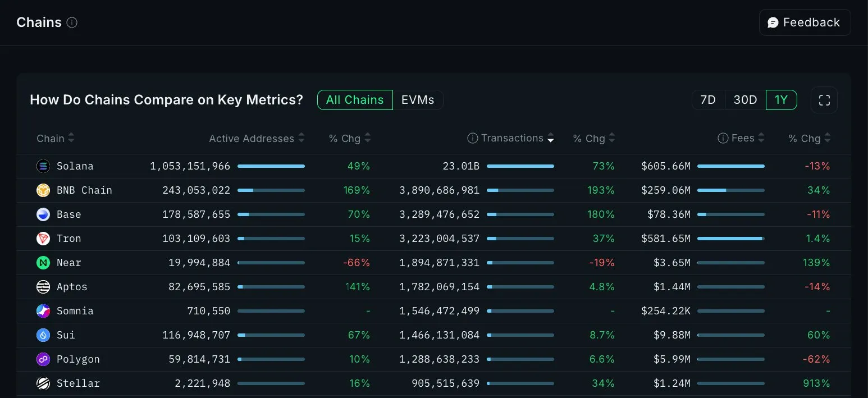Viewport: 868px width, 398px height.
Task: Click the Tron chain logo
Action: click(43, 239)
